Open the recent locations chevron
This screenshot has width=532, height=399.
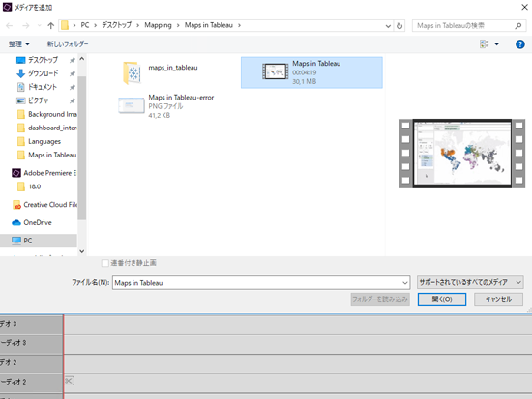click(x=39, y=25)
